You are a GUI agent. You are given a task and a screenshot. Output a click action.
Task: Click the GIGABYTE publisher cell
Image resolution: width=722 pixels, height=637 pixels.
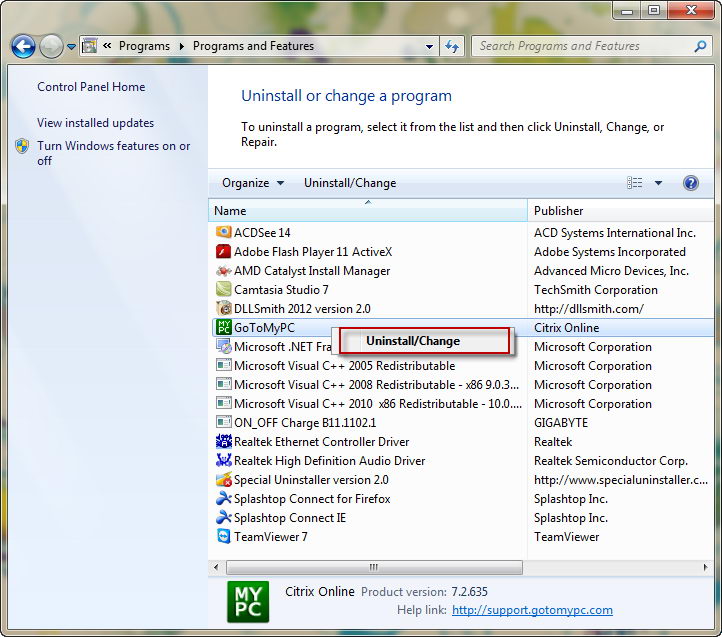pyautogui.click(x=561, y=423)
